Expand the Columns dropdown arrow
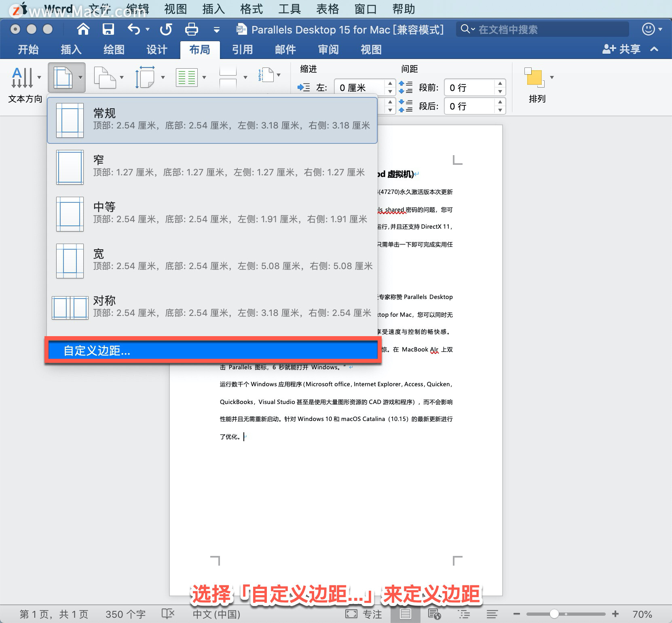This screenshot has height=623, width=672. click(x=204, y=77)
